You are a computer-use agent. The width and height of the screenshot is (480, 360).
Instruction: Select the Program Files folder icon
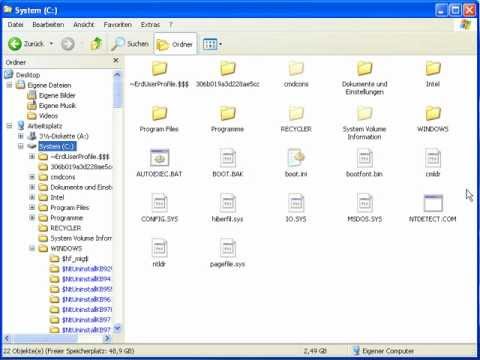[159, 113]
